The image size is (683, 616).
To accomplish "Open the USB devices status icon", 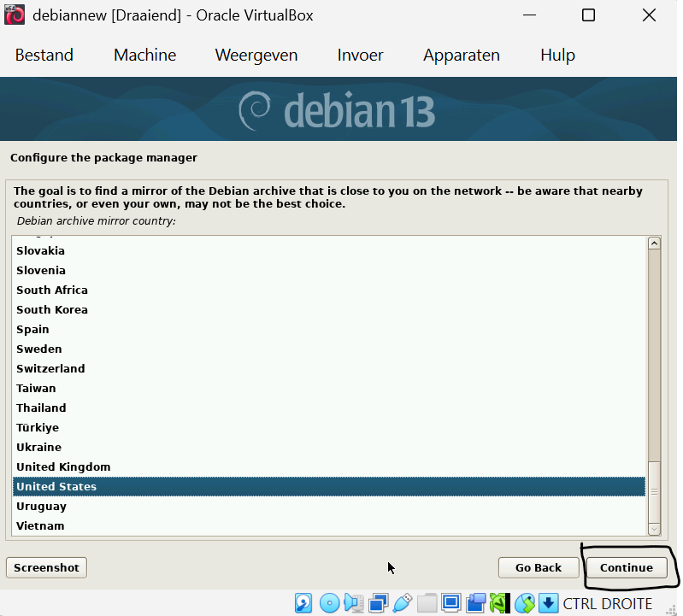I will click(402, 603).
